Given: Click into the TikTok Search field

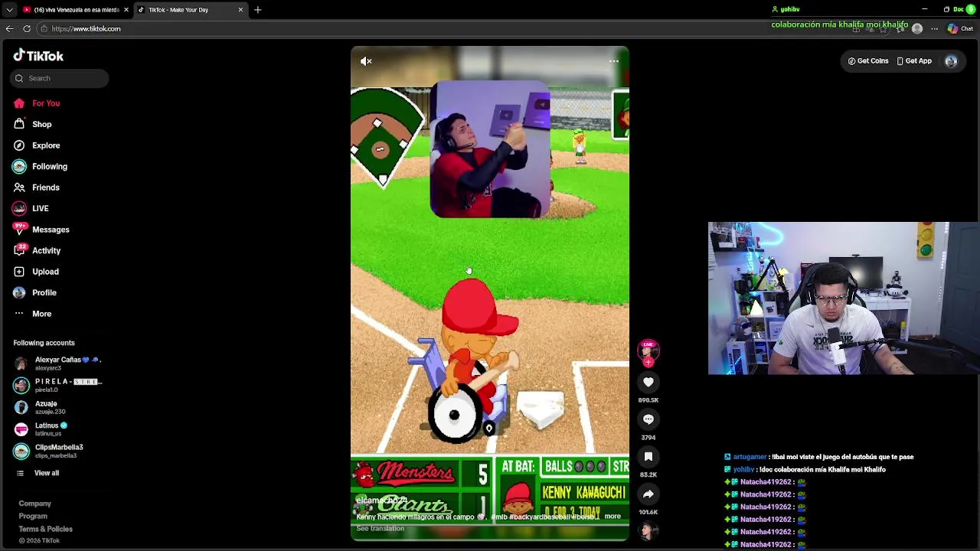Looking at the screenshot, I should click(60, 78).
